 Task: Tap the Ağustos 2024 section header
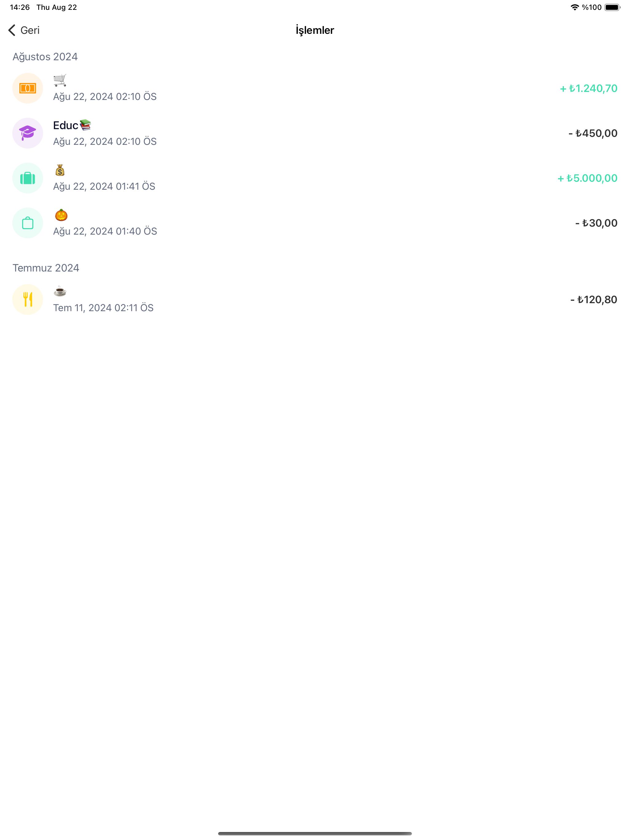[x=45, y=57]
